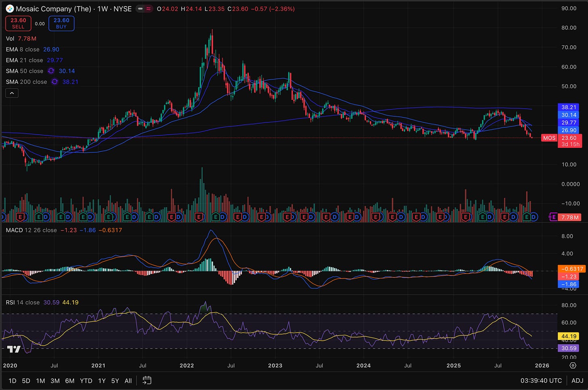Click the grey dash status pill icon
Screen dimensions: 588x390
(140, 8)
